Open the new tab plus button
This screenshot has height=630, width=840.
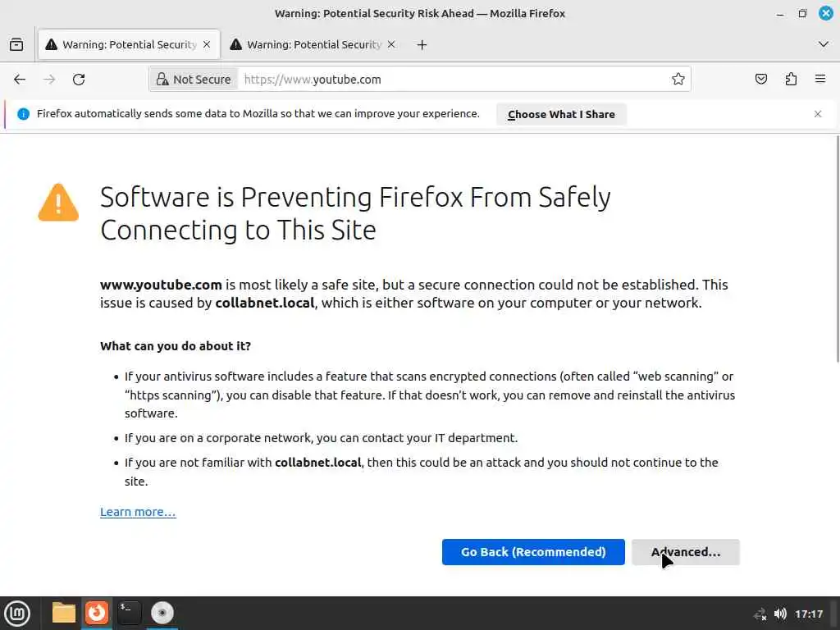[x=422, y=44]
